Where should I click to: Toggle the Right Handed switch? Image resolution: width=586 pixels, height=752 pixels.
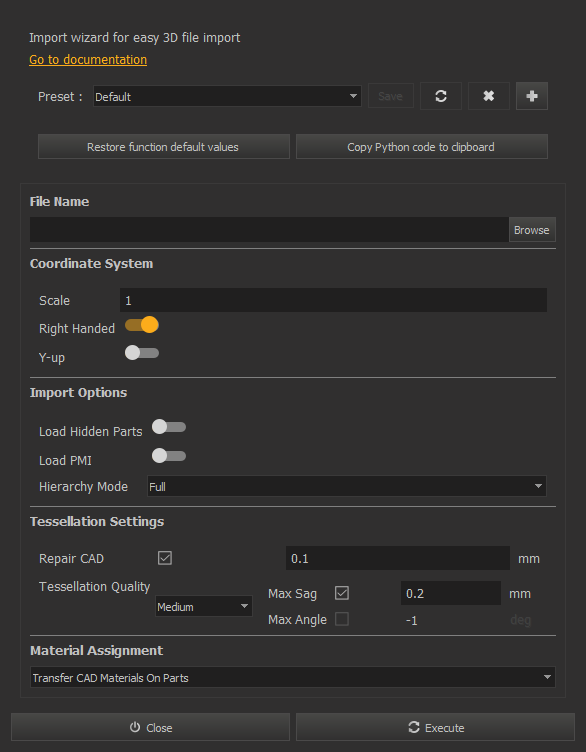click(x=142, y=325)
